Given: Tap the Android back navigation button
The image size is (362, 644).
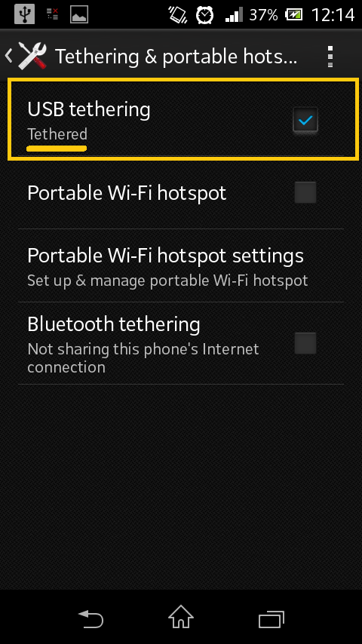Looking at the screenshot, I should (x=90, y=618).
